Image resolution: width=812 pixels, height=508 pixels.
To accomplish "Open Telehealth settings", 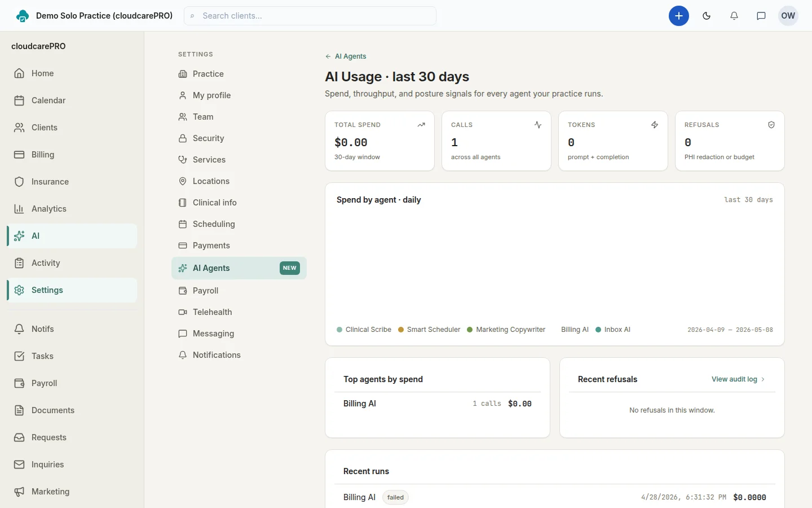I will 239,312.
